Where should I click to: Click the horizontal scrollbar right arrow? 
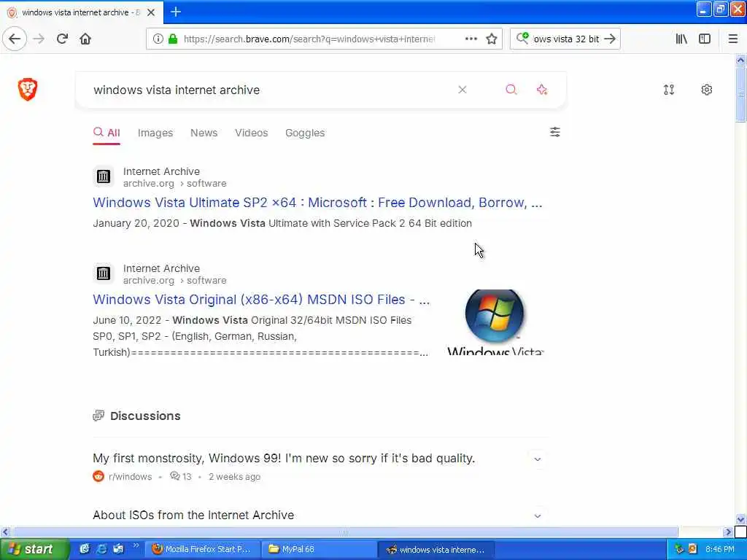tap(728, 532)
